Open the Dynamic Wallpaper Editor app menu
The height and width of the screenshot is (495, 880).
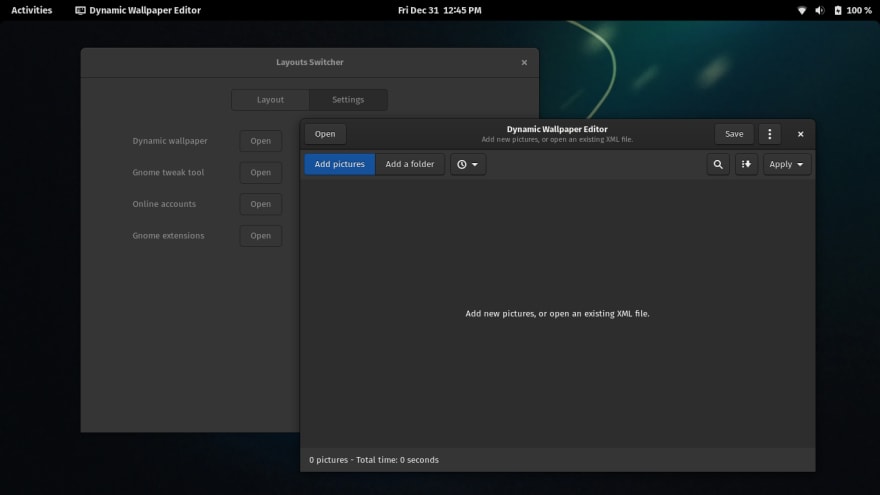(138, 10)
